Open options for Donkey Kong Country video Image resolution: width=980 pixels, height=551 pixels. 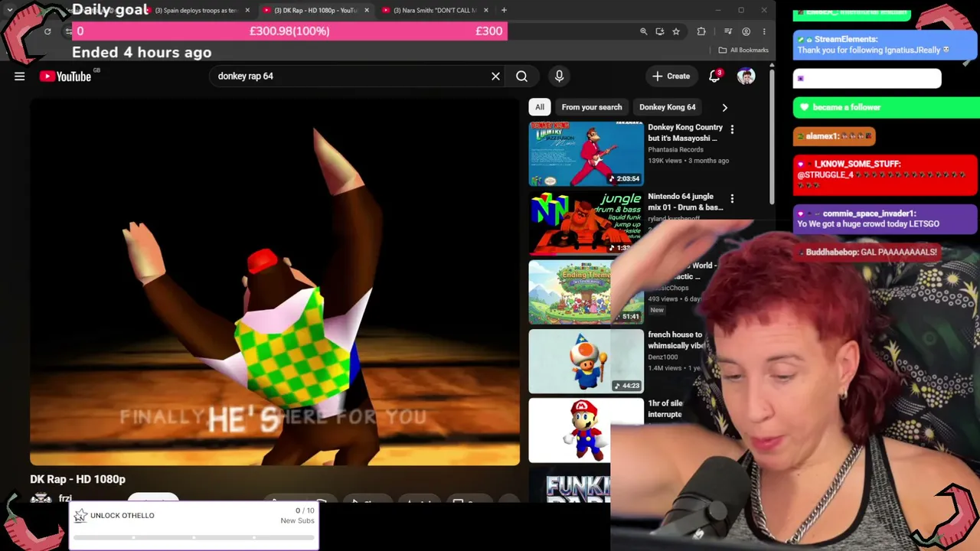point(732,129)
